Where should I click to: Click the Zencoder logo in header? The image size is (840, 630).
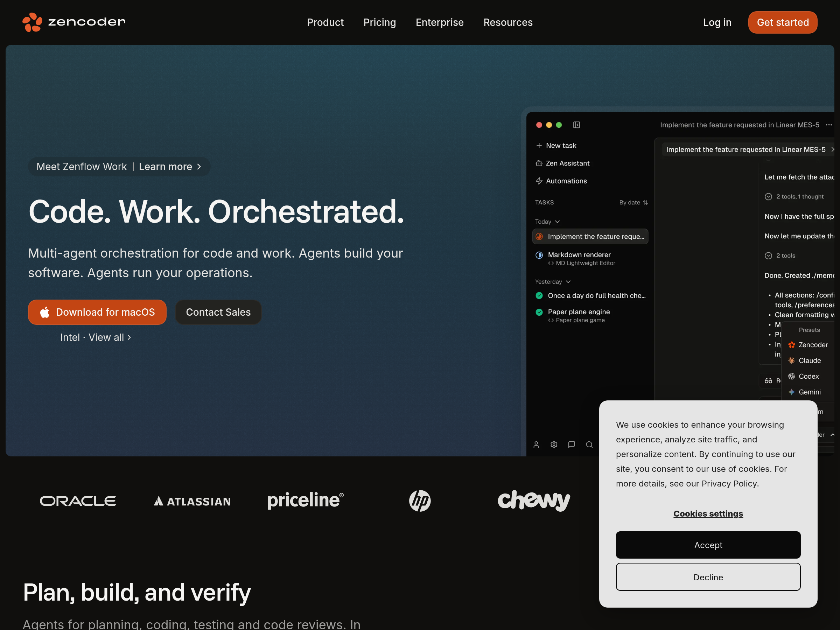[x=74, y=22]
